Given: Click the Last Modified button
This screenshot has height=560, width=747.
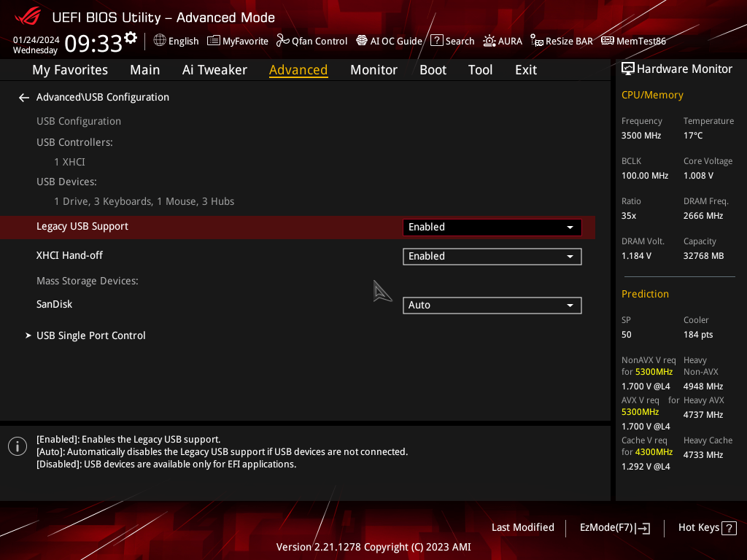Looking at the screenshot, I should point(522,527).
